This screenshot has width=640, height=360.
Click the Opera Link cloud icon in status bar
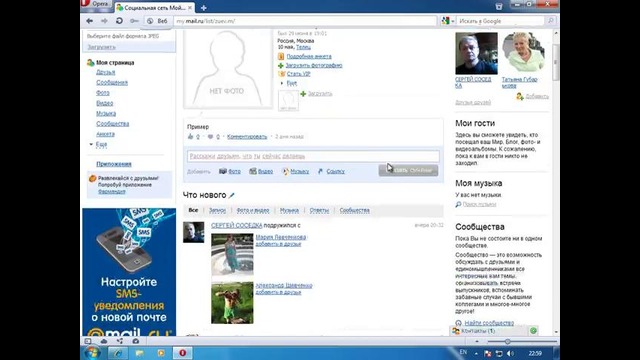pyautogui.click(x=104, y=341)
